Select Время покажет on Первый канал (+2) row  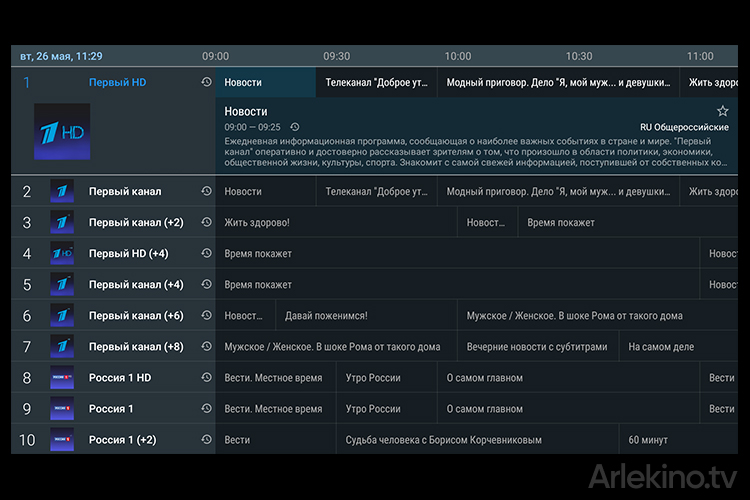coord(628,222)
